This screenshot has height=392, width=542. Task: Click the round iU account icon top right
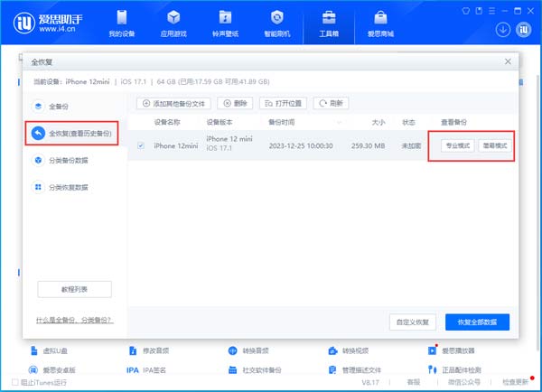[524, 30]
